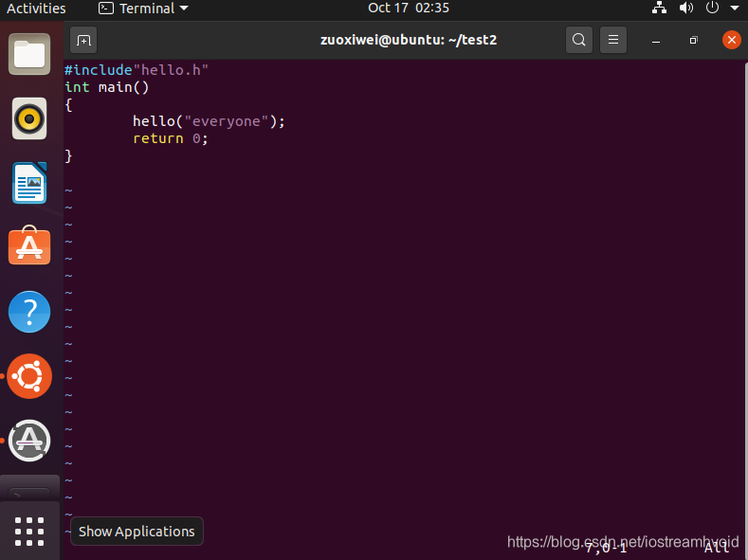The width and height of the screenshot is (748, 560).
Task: Expand the Terminal app menu
Action: click(x=143, y=9)
